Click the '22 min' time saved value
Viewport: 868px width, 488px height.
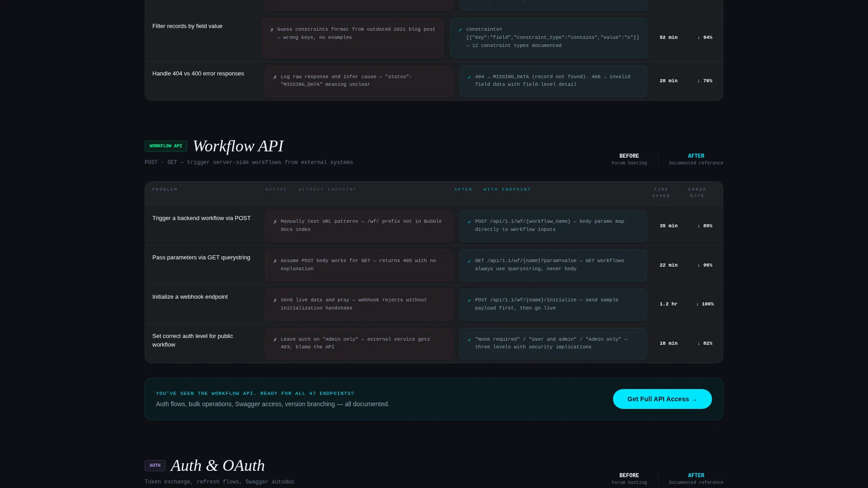(668, 265)
